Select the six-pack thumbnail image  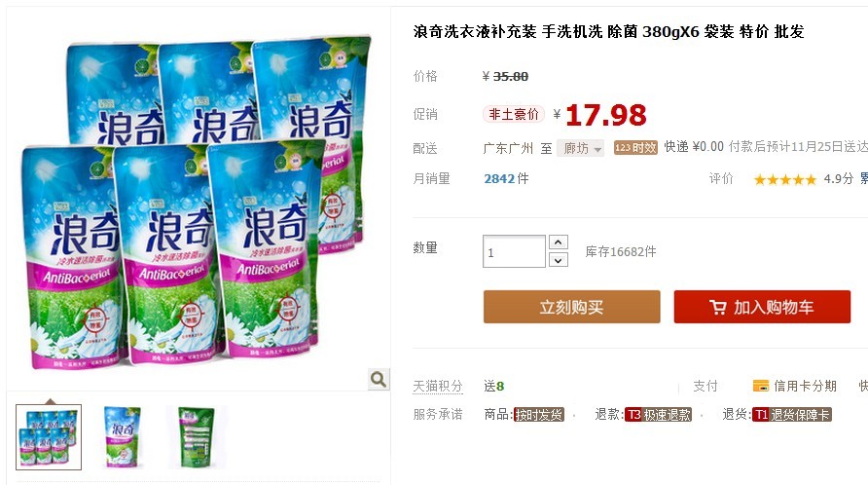click(49, 437)
